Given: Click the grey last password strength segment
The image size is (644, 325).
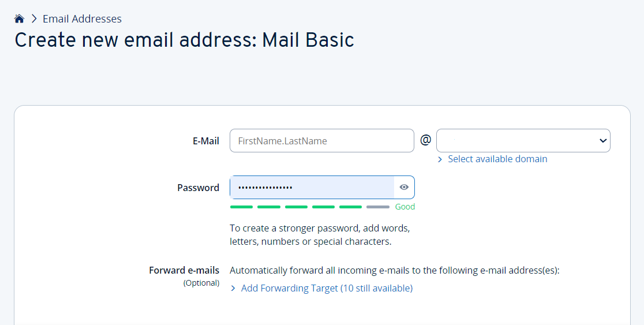Looking at the screenshot, I should [x=378, y=207].
